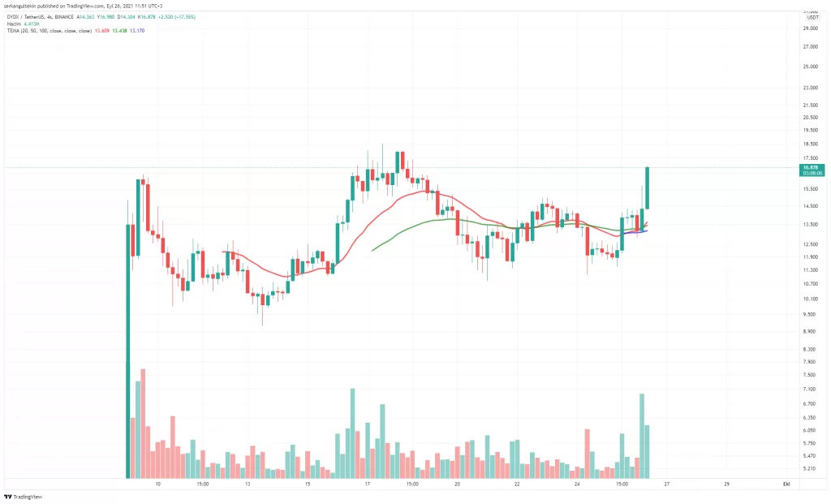The height and width of the screenshot is (504, 831).
Task: Click the current price label 16.878
Action: pos(810,167)
